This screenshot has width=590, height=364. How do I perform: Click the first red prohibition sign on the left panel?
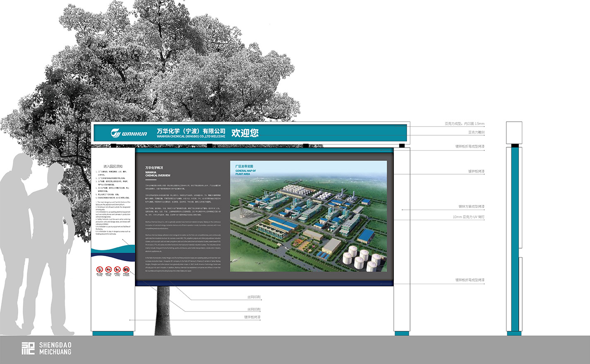(99, 270)
